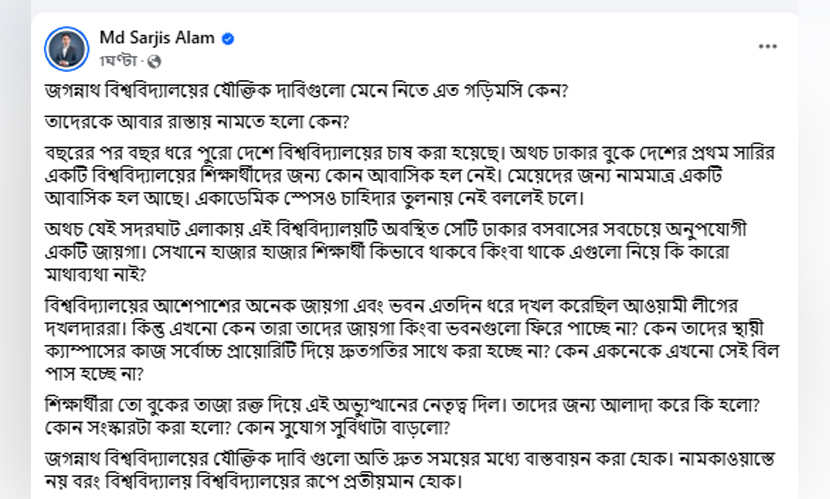Click the line beginning "ক্যাম্পাসের কাজ সর্বোচ্চ প্রায়োরিটি"
Viewport: 830px width, 499px height.
tap(412, 351)
